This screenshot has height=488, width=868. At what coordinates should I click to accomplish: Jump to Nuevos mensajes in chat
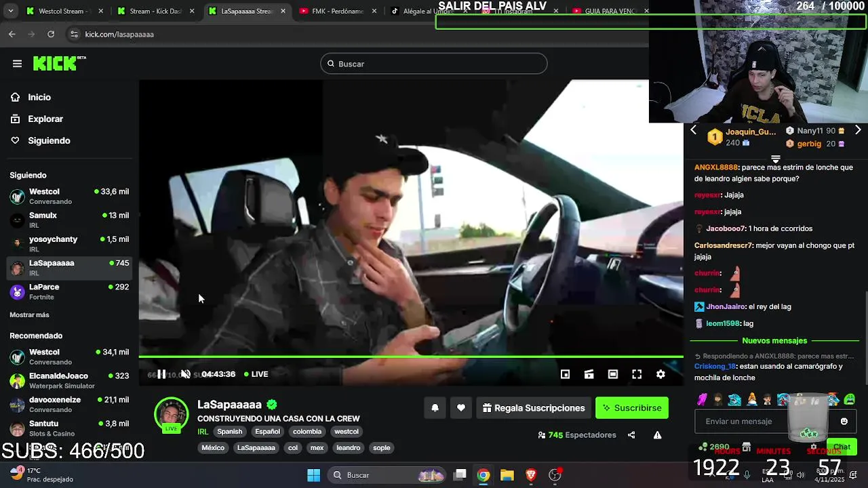774,341
